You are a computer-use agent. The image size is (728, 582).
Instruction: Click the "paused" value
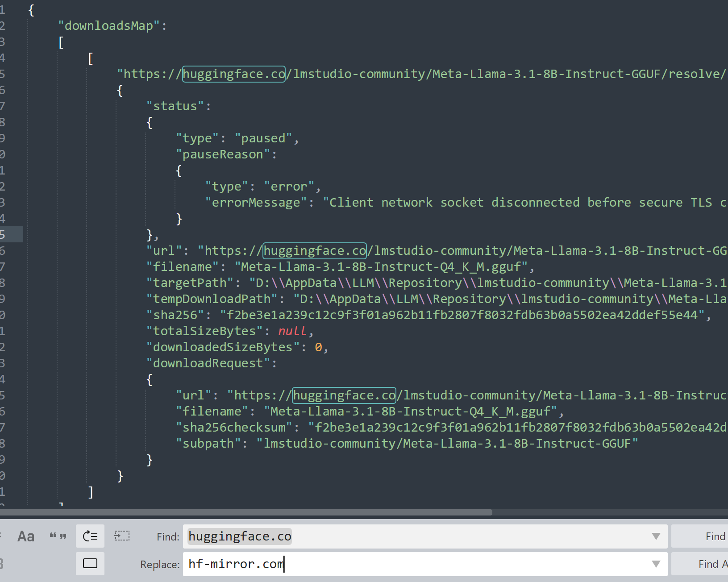pos(263,138)
